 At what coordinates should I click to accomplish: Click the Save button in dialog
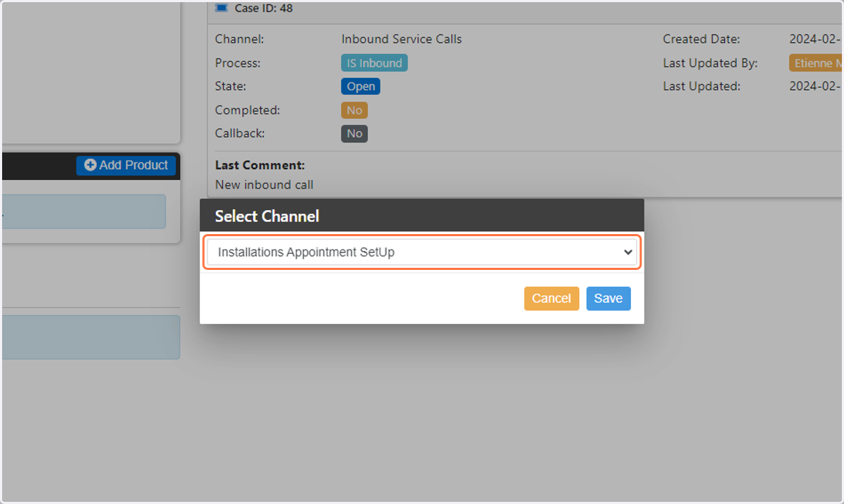tap(608, 299)
